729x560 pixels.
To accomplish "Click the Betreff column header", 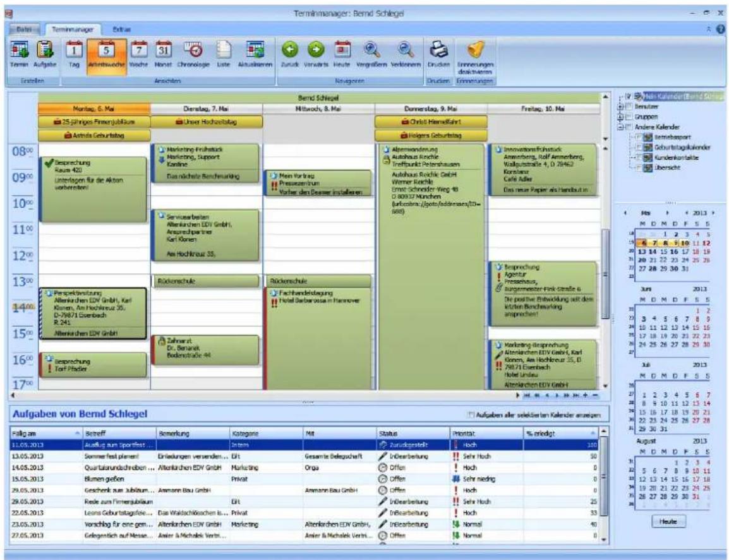I will coord(119,433).
